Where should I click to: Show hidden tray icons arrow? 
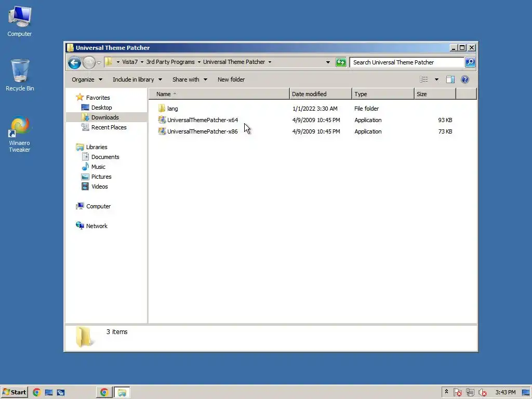[446, 392]
